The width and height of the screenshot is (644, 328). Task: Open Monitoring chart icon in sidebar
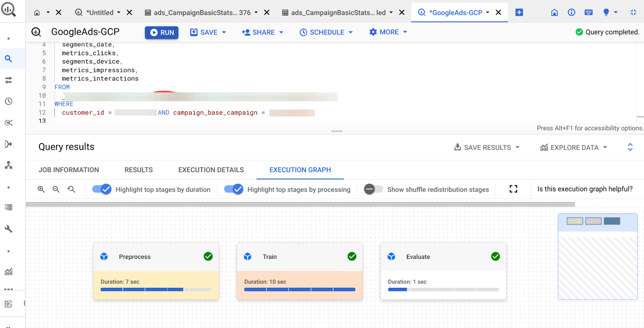point(8,272)
